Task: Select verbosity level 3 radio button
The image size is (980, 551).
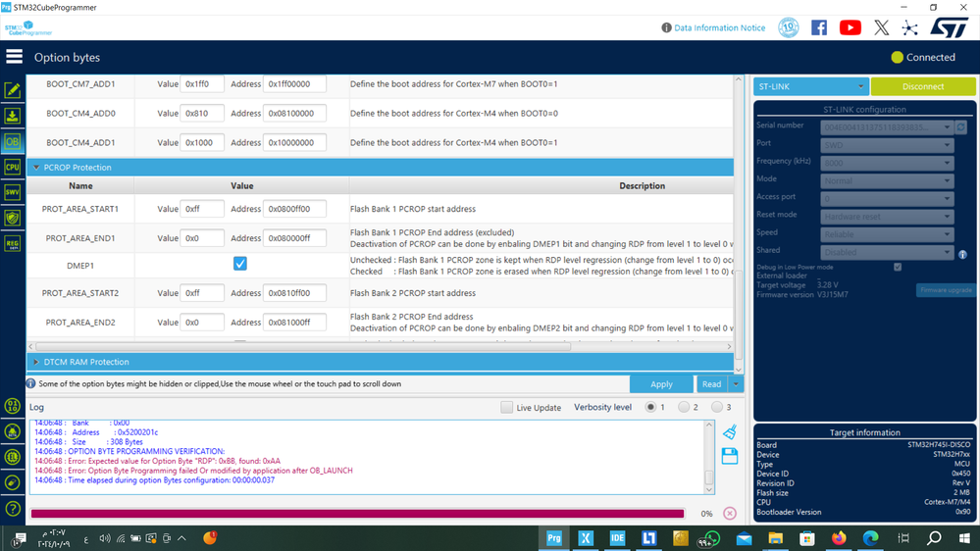Action: (x=717, y=407)
